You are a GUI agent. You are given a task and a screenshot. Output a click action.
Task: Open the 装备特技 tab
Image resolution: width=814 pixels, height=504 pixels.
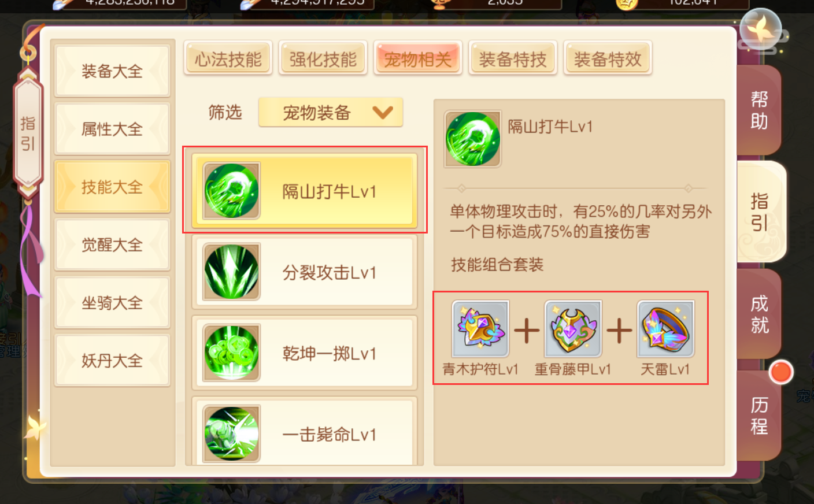pyautogui.click(x=512, y=58)
